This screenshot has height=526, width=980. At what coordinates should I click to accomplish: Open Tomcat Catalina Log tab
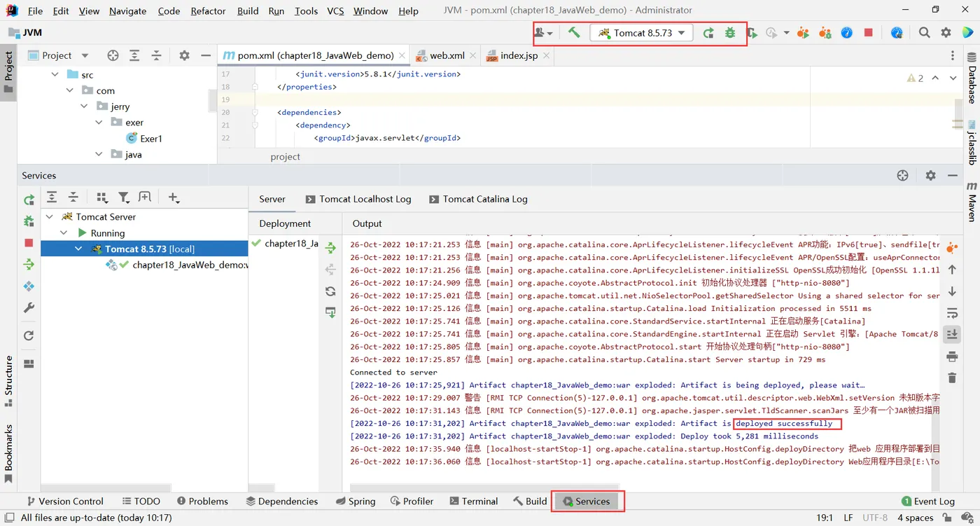478,200
